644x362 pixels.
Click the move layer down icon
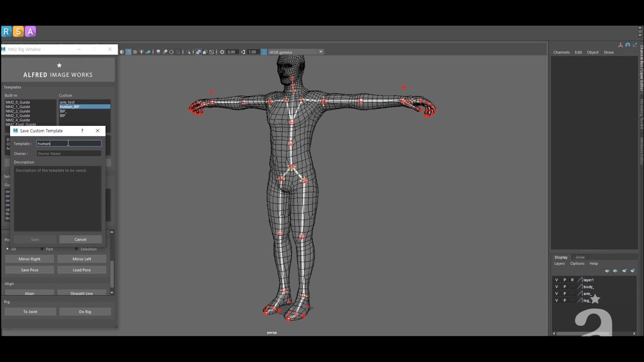pos(615,270)
